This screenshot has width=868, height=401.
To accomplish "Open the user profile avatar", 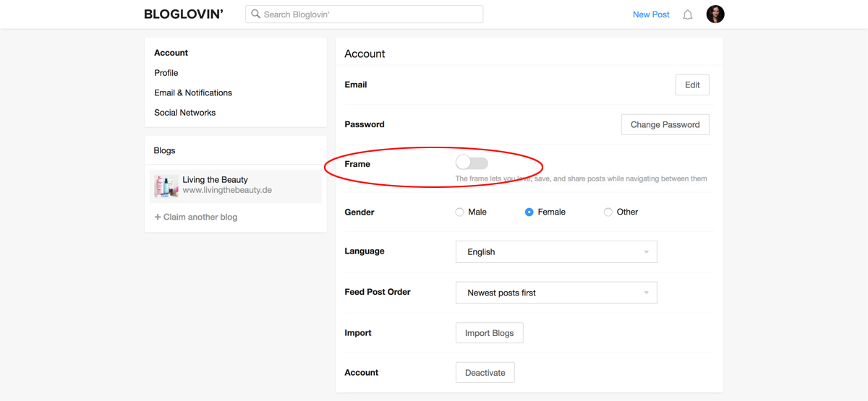I will [x=715, y=14].
